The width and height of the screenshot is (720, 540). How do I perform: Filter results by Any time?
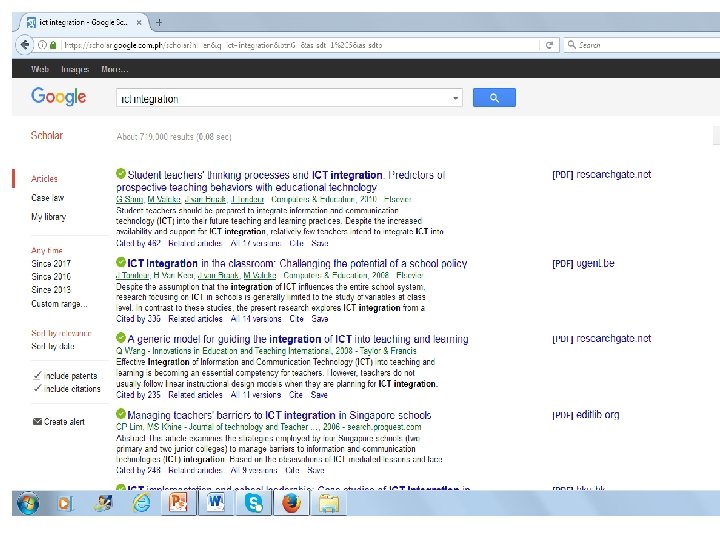(47, 250)
